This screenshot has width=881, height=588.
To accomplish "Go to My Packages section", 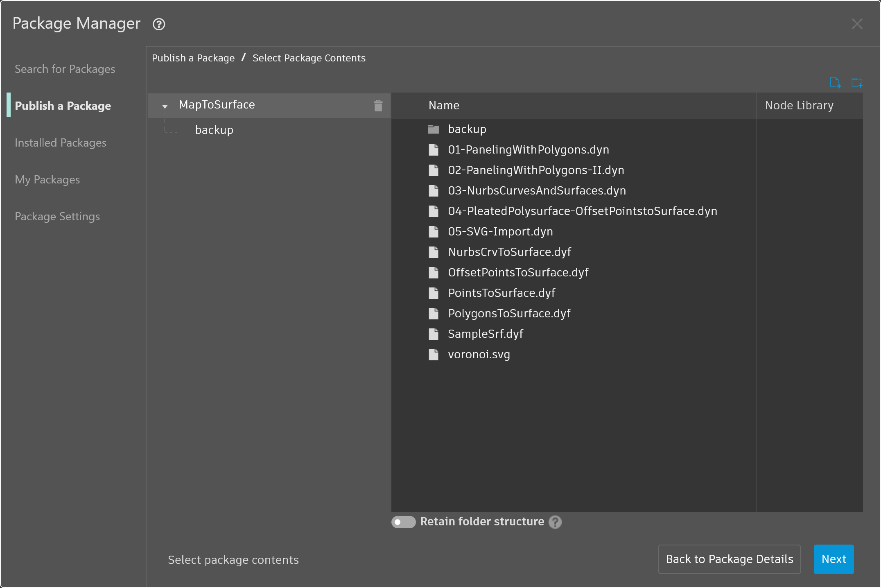I will pyautogui.click(x=47, y=179).
